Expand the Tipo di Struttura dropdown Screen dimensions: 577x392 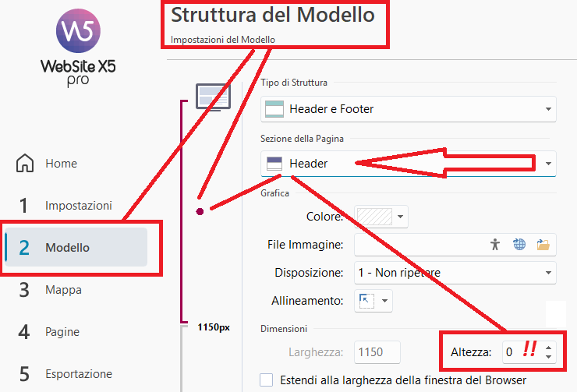(x=548, y=109)
